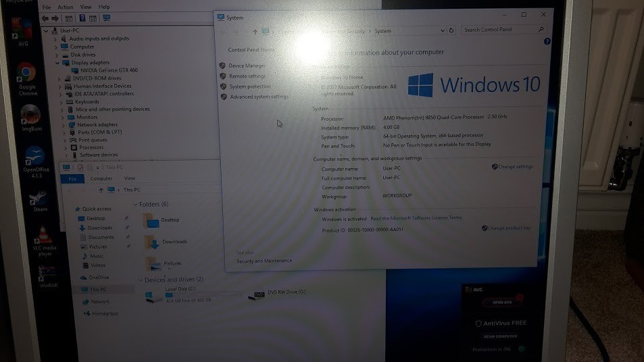Expand Audio inputs and outputs node

[x=55, y=39]
